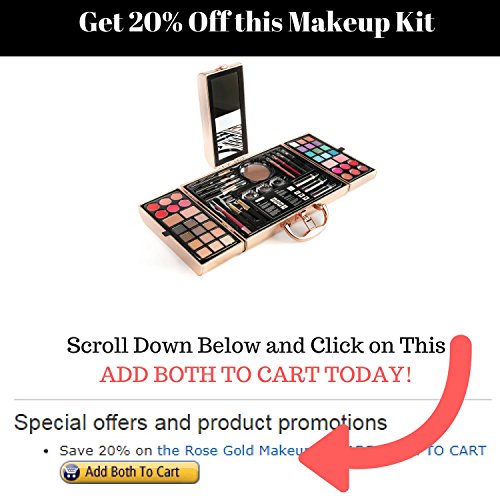Click the blue TO CART link text
This screenshot has width=500, height=500.
point(456,450)
